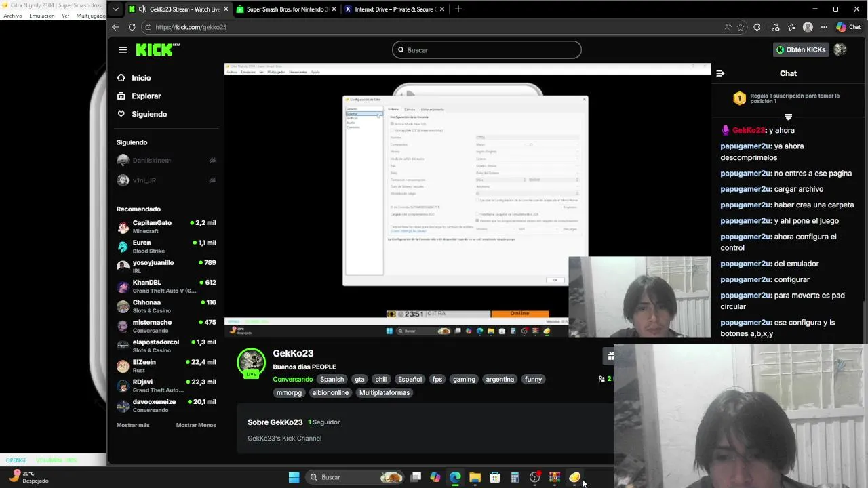
Task: Click the GekKo23 live stream video
Action: tap(468, 200)
